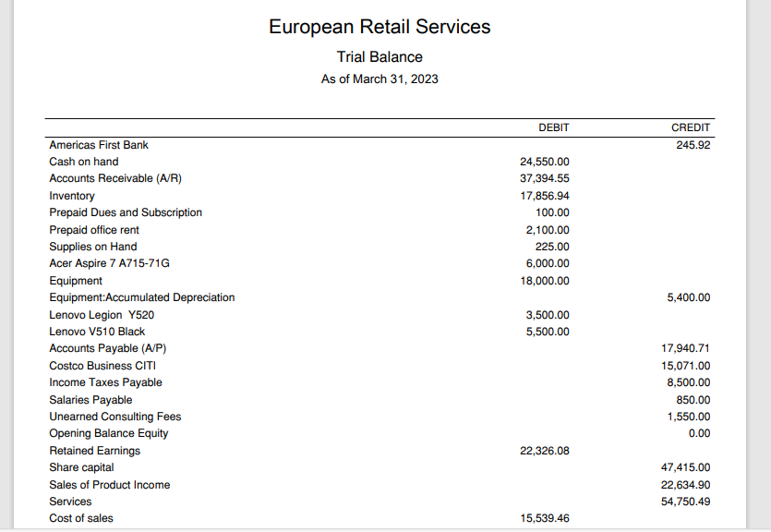Select the Prepaid office rent account
Viewport: 771px width, 532px height.
94,230
